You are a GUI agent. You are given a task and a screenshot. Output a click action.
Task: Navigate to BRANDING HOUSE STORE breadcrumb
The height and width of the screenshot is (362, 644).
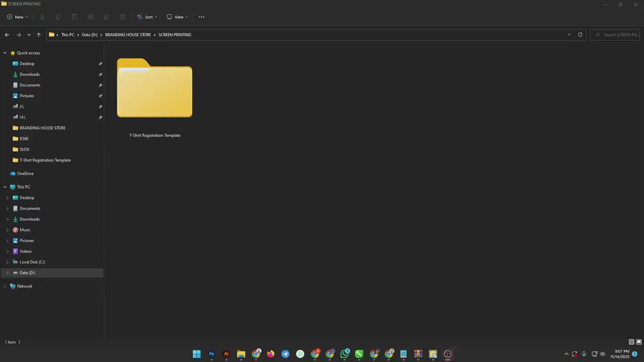(x=128, y=35)
